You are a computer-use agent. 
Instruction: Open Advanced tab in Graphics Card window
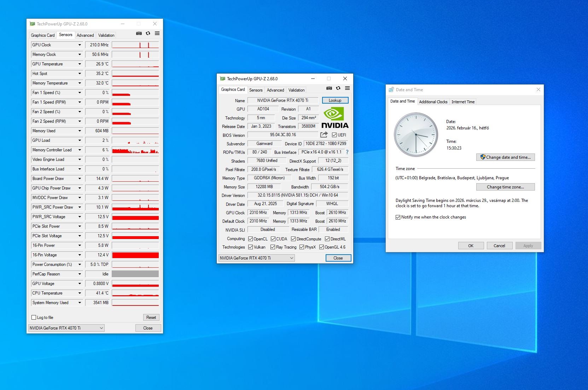(275, 90)
